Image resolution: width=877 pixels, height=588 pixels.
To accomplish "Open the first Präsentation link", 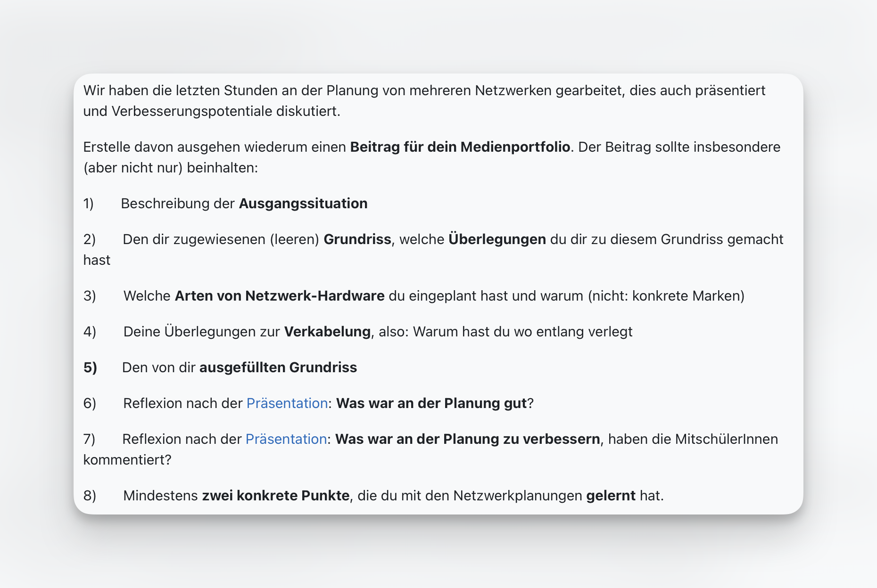I will 286,404.
